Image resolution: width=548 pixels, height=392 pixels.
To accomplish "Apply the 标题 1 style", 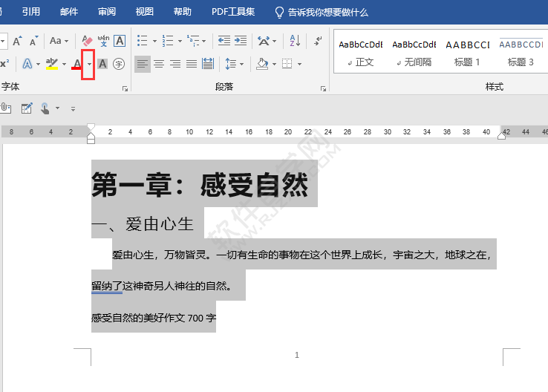I will (x=467, y=53).
